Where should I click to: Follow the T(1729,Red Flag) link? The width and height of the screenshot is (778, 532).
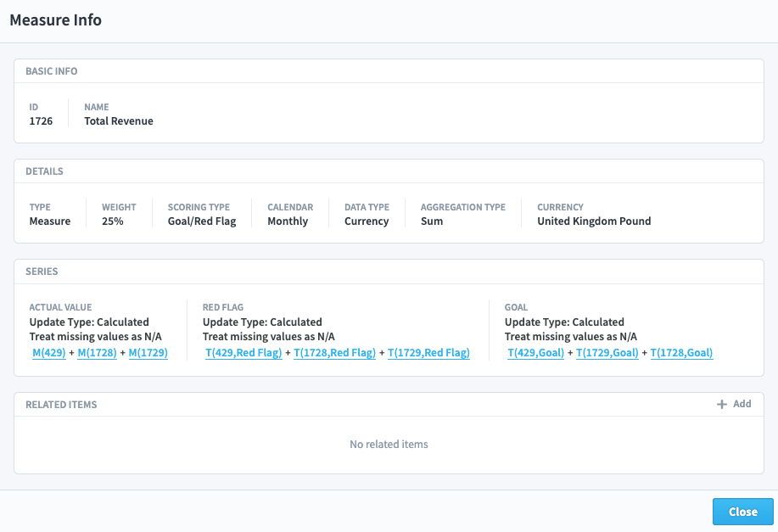coord(428,353)
